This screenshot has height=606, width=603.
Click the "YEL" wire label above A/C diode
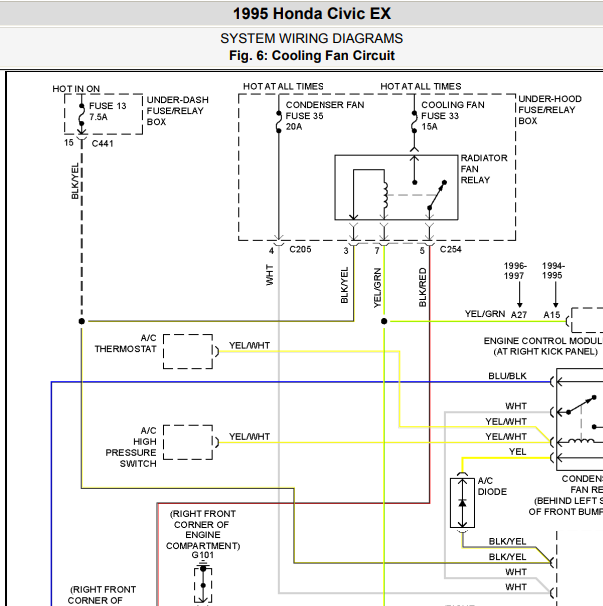click(x=518, y=452)
